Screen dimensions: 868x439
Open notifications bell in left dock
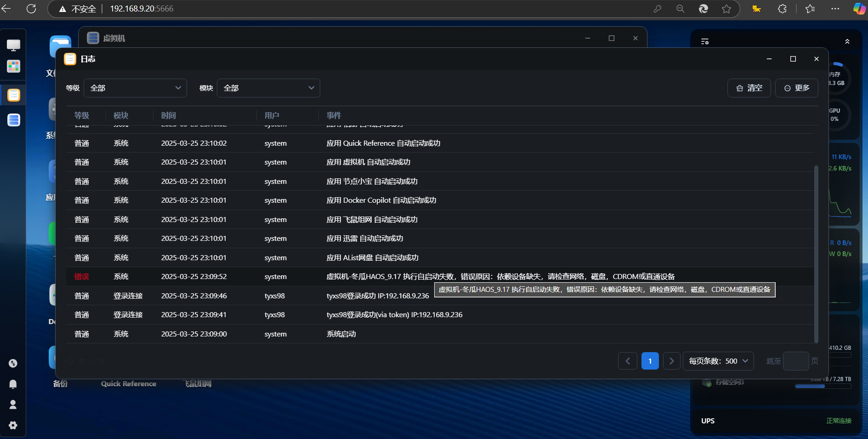pos(13,384)
